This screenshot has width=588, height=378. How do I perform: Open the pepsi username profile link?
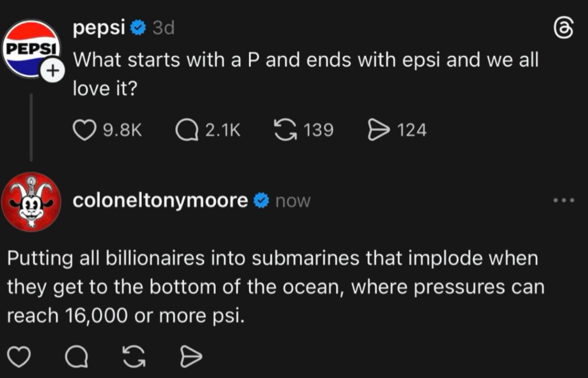tap(99, 28)
